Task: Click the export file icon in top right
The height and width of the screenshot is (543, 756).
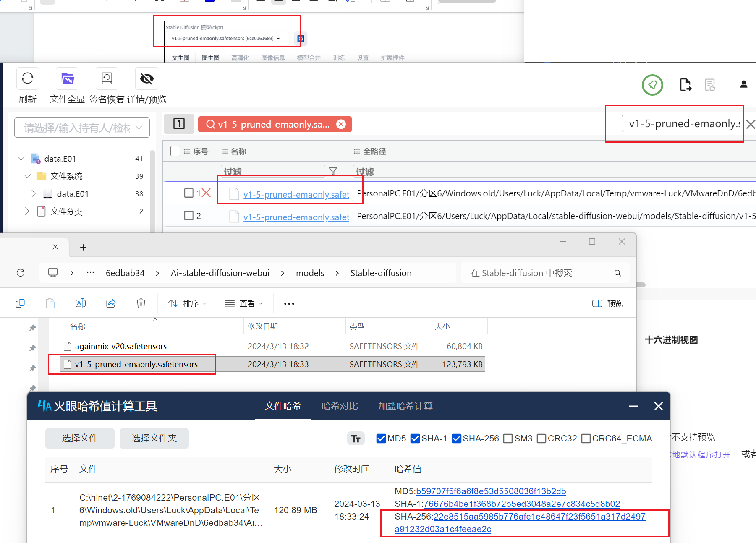Action: pos(685,85)
